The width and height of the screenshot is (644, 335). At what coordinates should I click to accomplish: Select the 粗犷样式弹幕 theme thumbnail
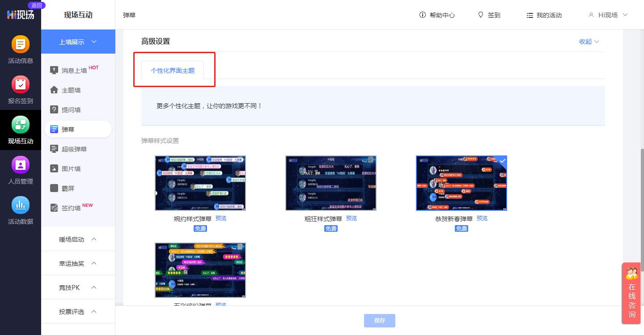[x=331, y=183]
